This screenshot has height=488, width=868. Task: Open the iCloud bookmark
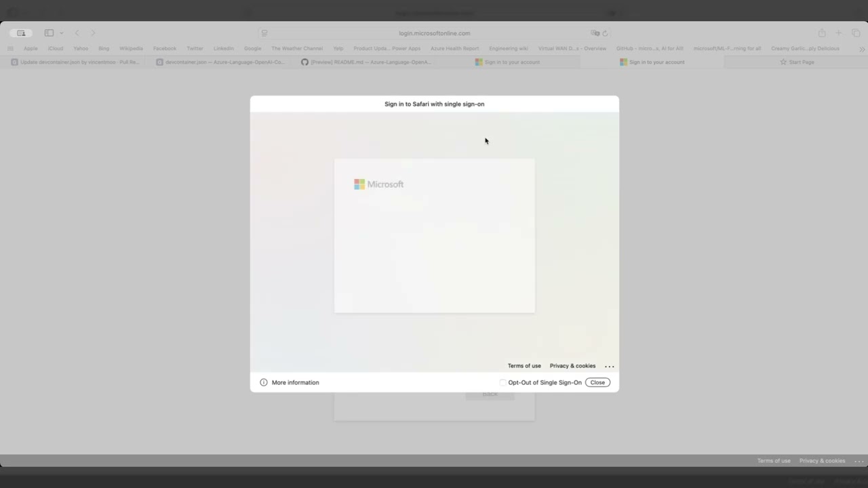(x=56, y=48)
